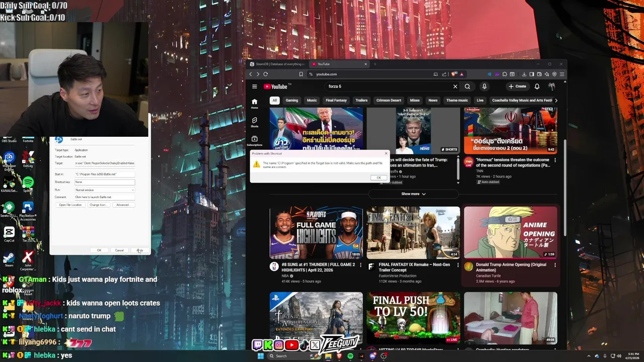Image resolution: width=644 pixels, height=362 pixels.
Task: Select the 'Final Fantasy' filter chip
Action: pyautogui.click(x=336, y=100)
